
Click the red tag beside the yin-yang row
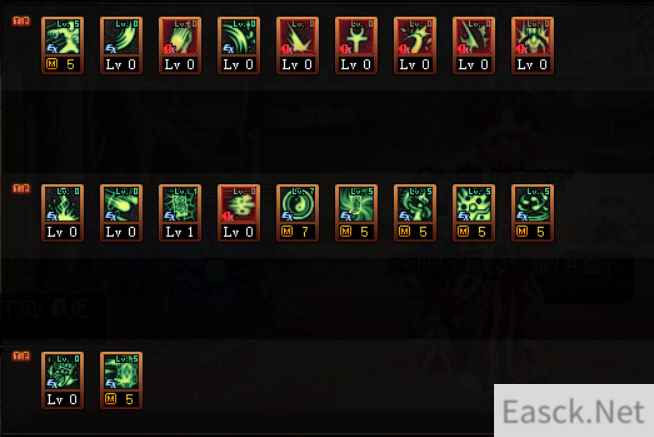click(x=21, y=188)
